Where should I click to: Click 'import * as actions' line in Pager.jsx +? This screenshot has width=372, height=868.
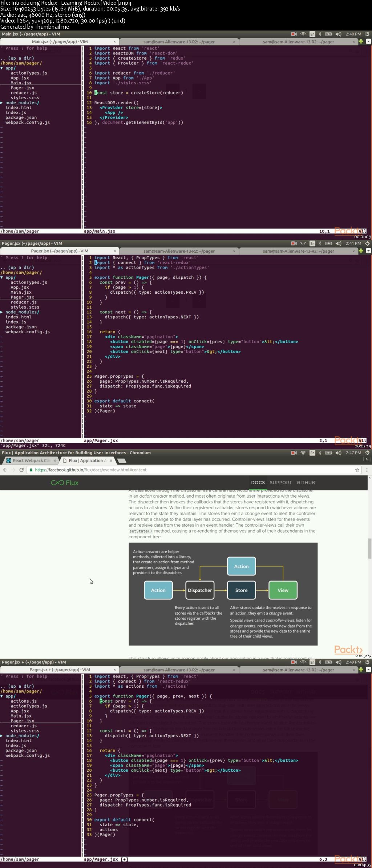[x=141, y=686]
